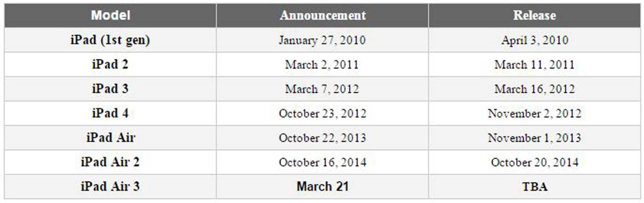Click the October 23, 2012 announcement date
The height and width of the screenshot is (203, 644).
pyautogui.click(x=322, y=113)
